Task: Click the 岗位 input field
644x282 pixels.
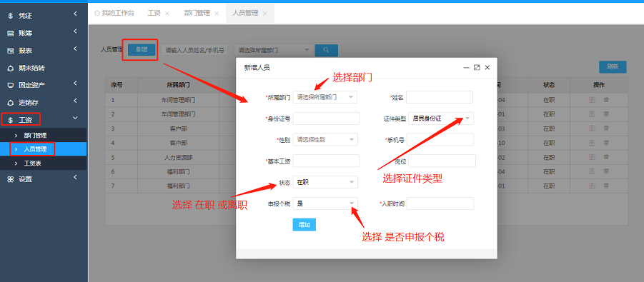Action: coord(442,161)
